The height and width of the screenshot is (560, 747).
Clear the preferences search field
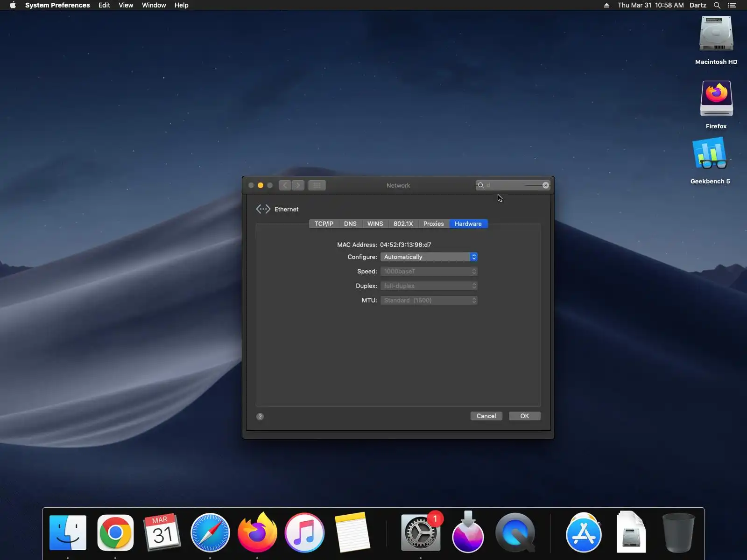545,185
